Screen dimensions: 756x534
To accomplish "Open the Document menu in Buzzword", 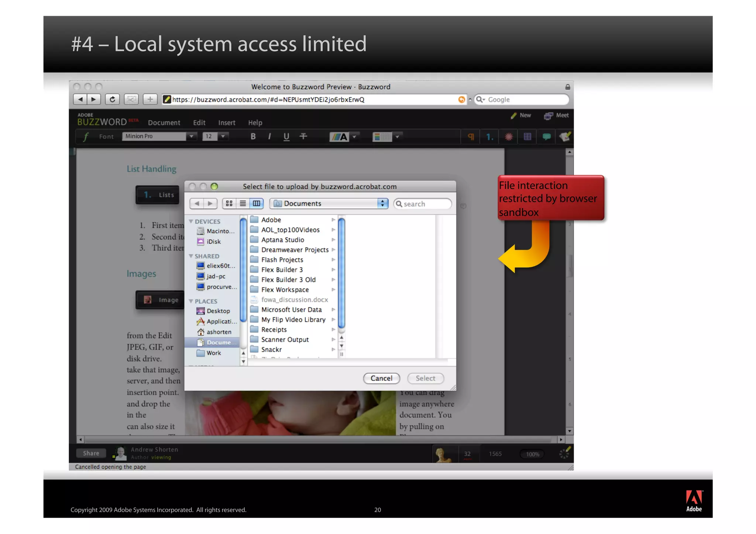I will (164, 123).
